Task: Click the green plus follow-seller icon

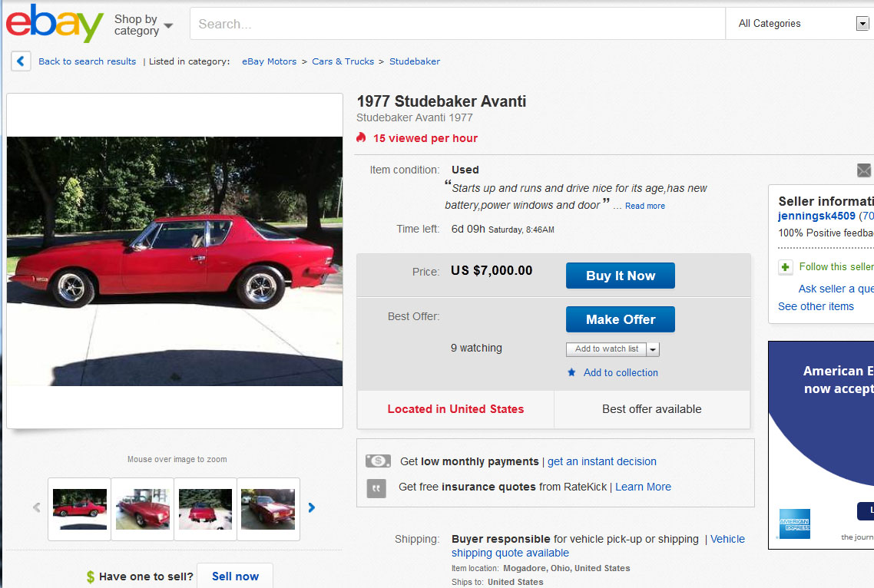Action: tap(785, 267)
